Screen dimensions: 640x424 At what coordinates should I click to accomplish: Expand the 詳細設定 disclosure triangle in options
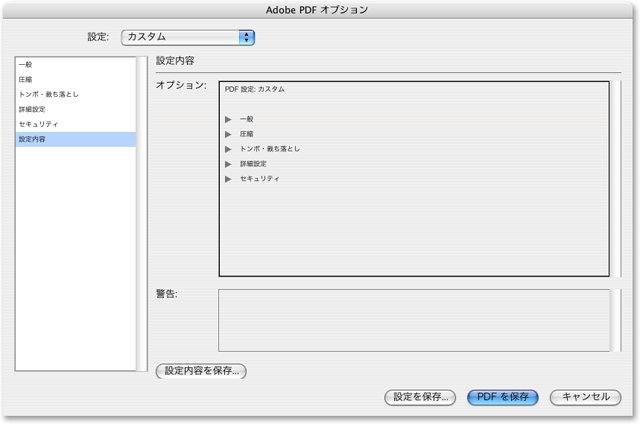point(229,164)
